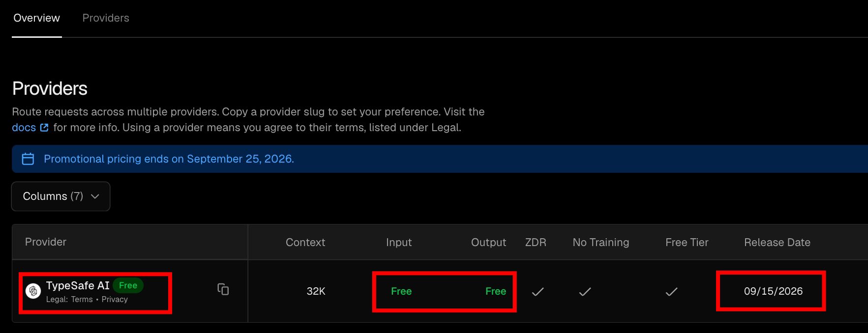The width and height of the screenshot is (868, 333).
Task: Click the external link icon beside docs
Action: [x=44, y=128]
